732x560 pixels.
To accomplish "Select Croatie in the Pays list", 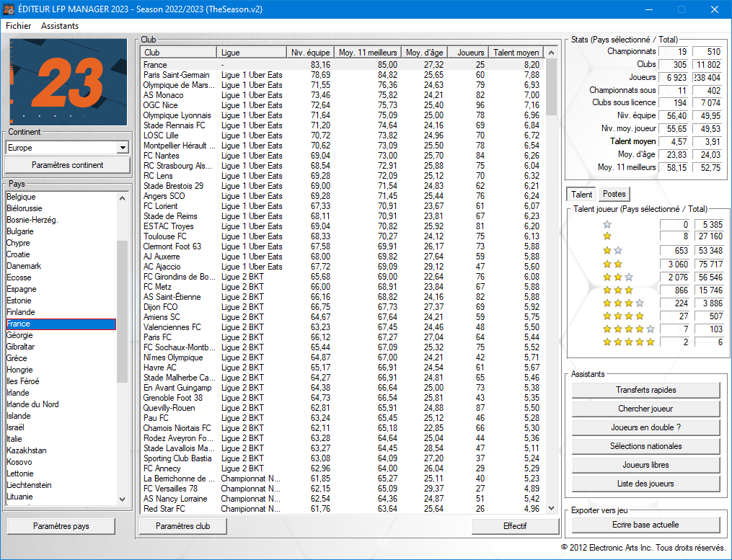I will pyautogui.click(x=61, y=254).
